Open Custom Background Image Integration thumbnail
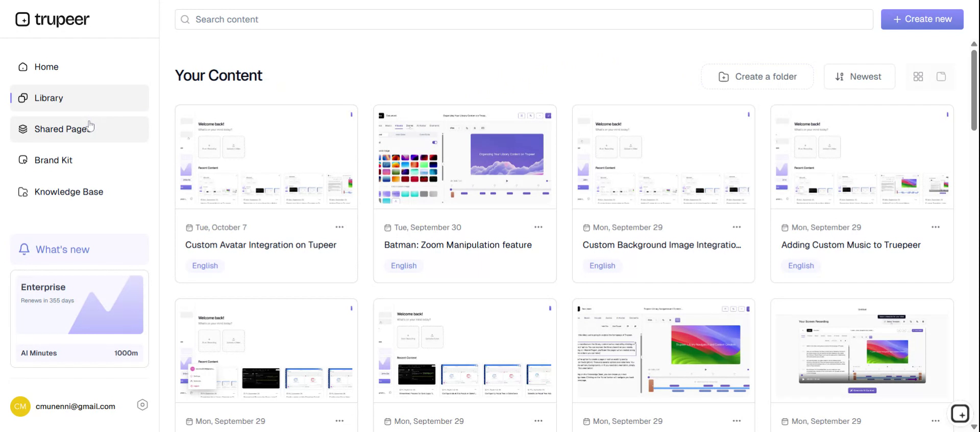This screenshot has height=432, width=980. [x=664, y=157]
